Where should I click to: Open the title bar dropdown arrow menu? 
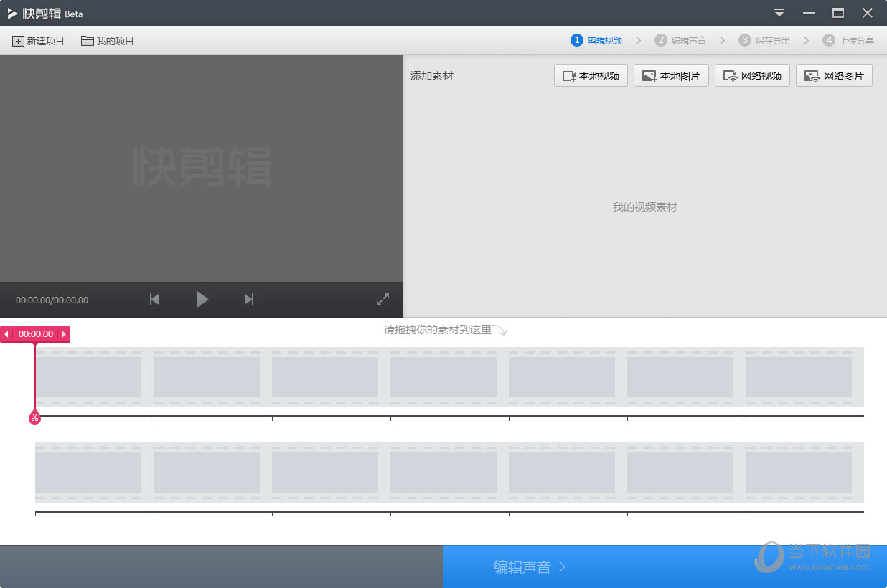779,13
